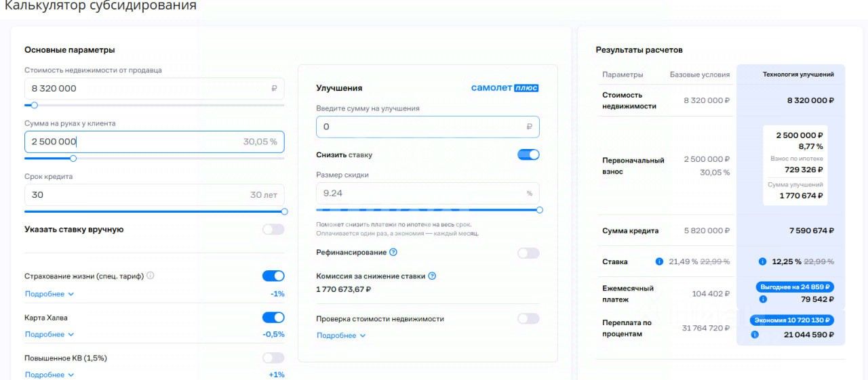Enable Проверка стоимости недвижимости toggle

528,318
